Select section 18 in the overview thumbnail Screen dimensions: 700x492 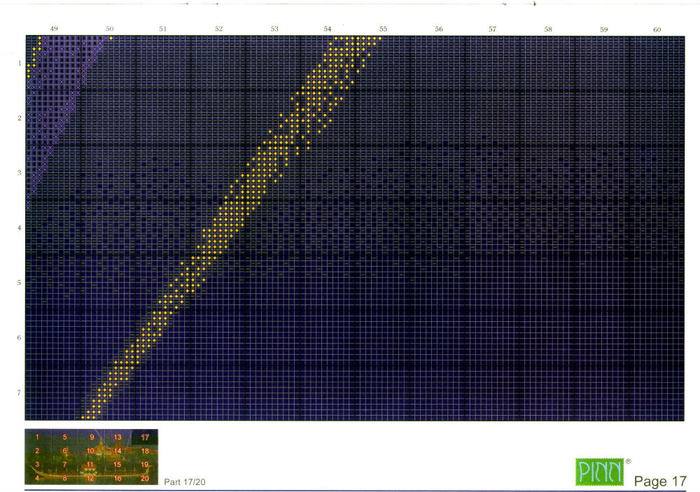(145, 451)
